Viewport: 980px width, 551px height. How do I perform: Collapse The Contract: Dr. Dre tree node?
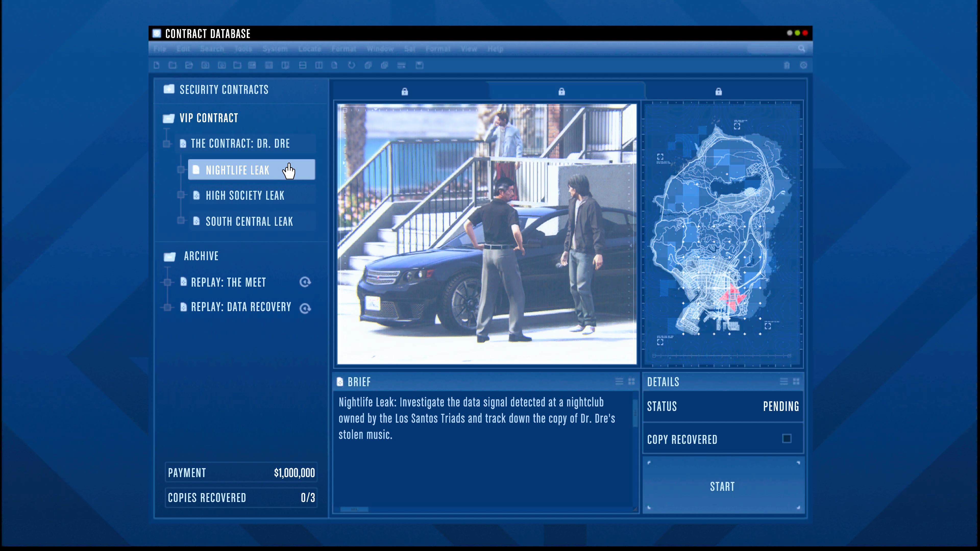point(167,144)
